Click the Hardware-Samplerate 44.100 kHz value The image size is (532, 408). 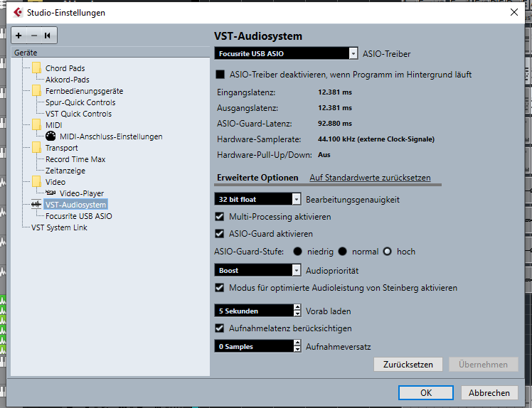(376, 139)
